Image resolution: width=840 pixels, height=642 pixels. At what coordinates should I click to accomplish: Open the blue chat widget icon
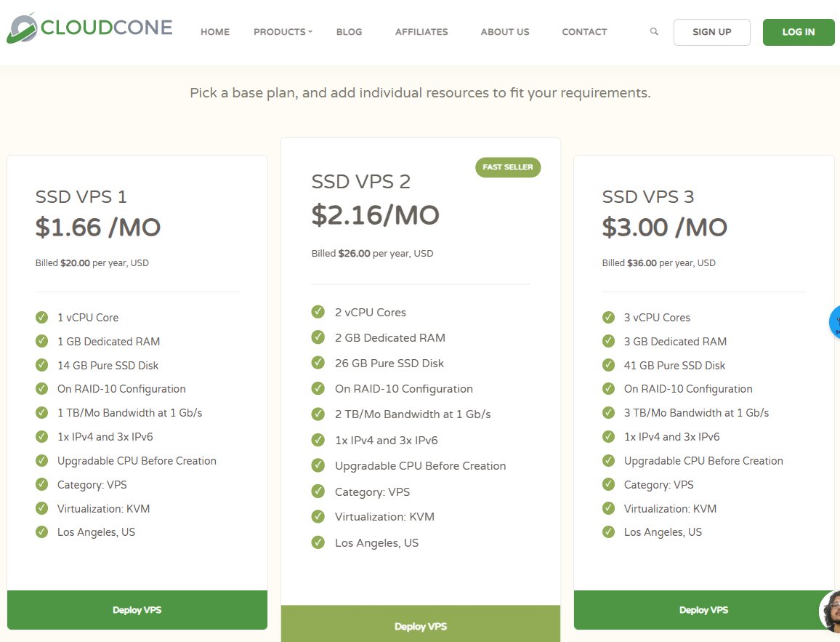pos(835,322)
